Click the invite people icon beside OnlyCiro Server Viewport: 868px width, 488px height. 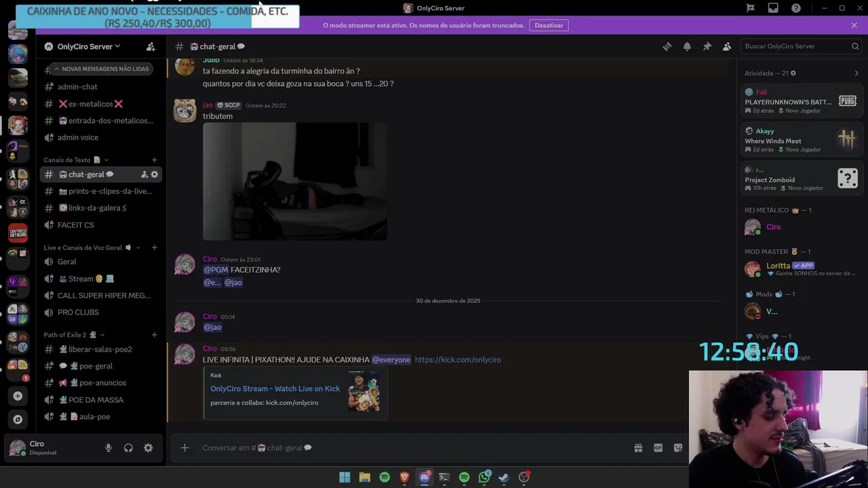[151, 46]
